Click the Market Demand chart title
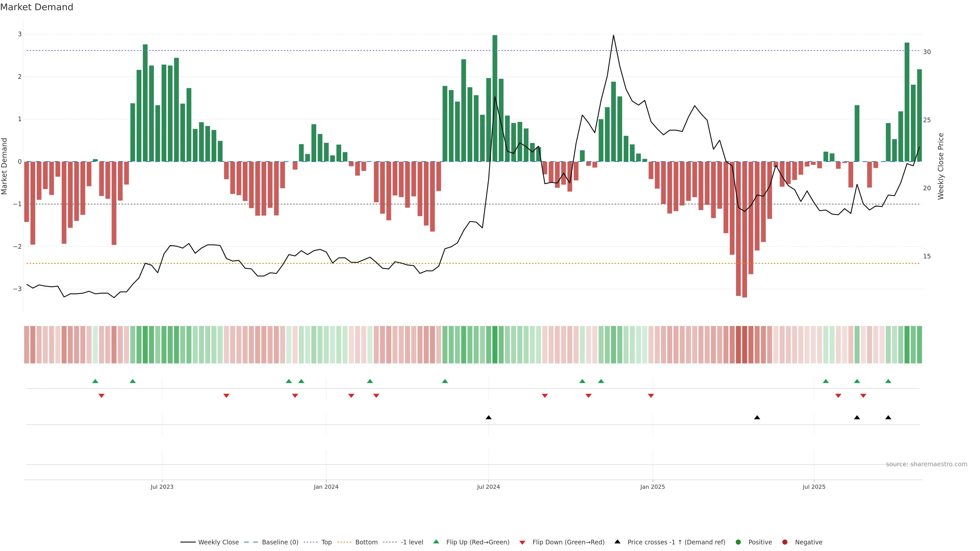This screenshot has height=551, width=980. (36, 7)
